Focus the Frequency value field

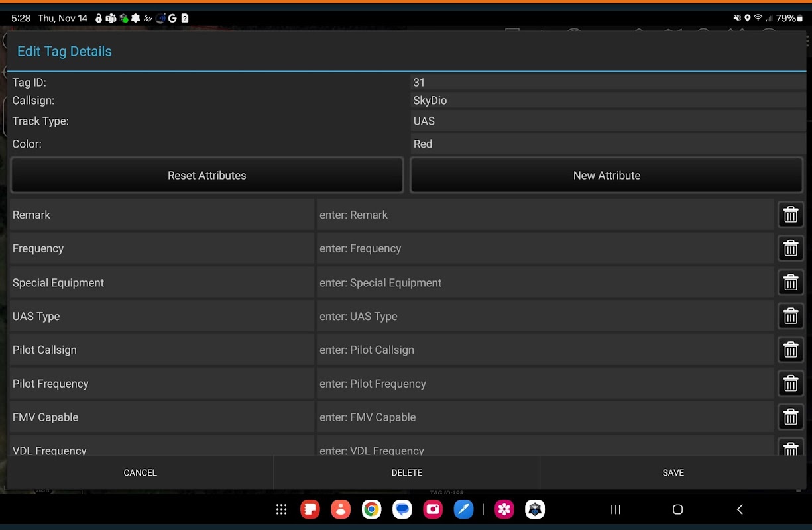546,248
